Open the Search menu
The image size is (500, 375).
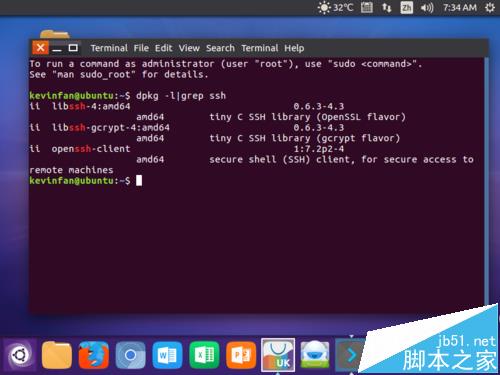(x=220, y=48)
